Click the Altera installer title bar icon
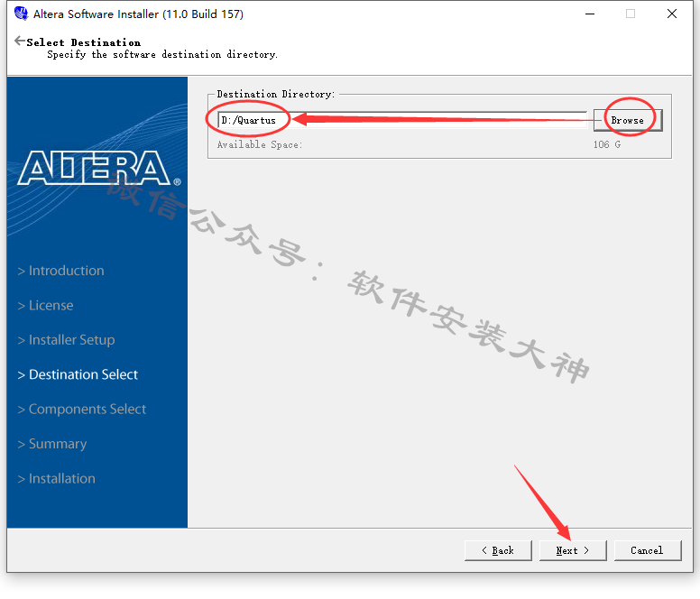700x599 pixels. point(21,14)
